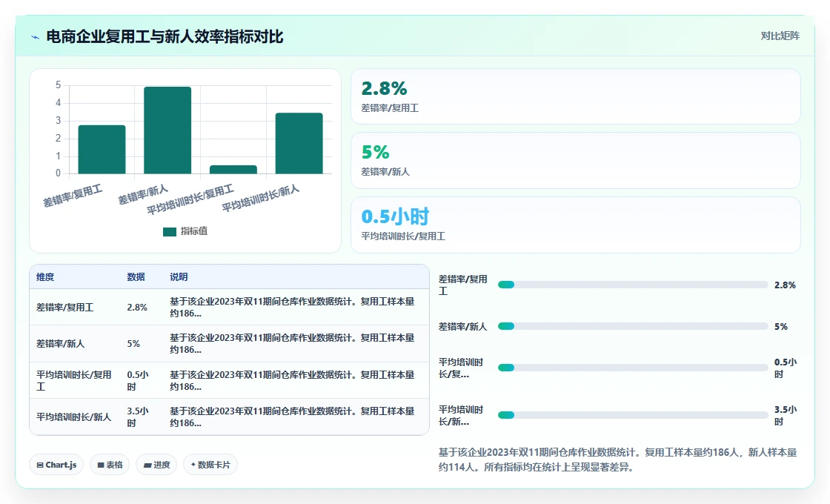
Task: Select the 差错率/新人 table row cell
Action: point(60,344)
